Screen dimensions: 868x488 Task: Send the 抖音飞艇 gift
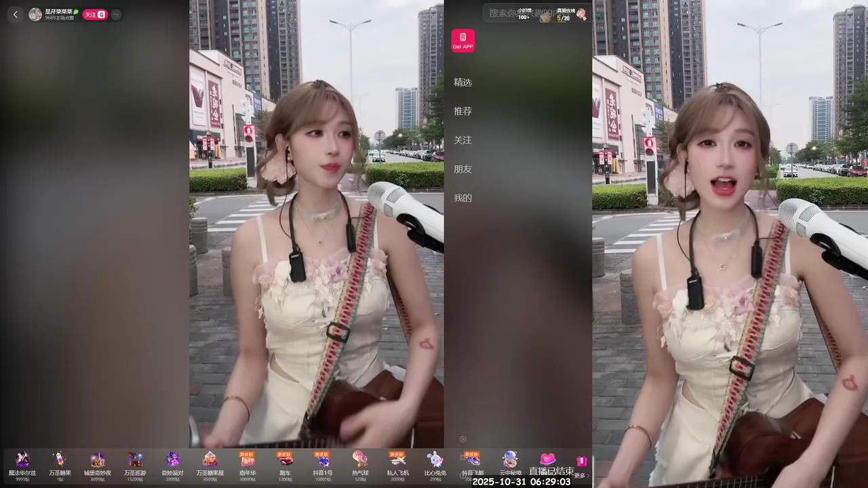point(473,466)
